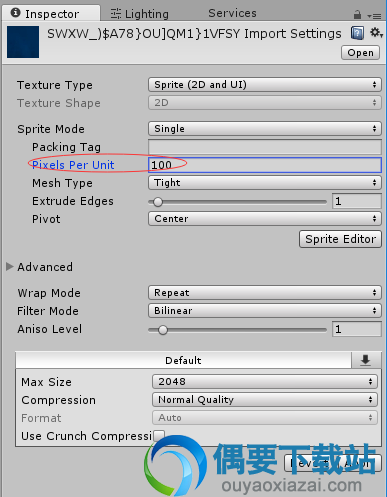
Task: Open the Sprite Mode dropdown
Action: click(x=265, y=129)
